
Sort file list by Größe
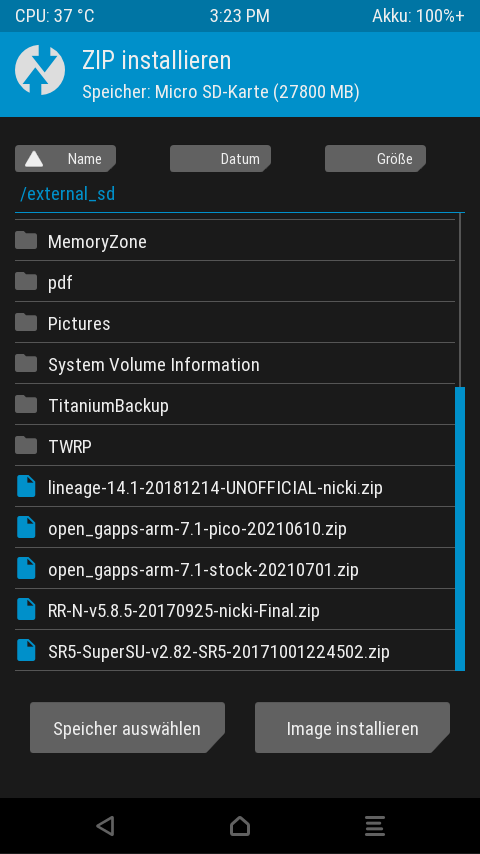tap(375, 158)
